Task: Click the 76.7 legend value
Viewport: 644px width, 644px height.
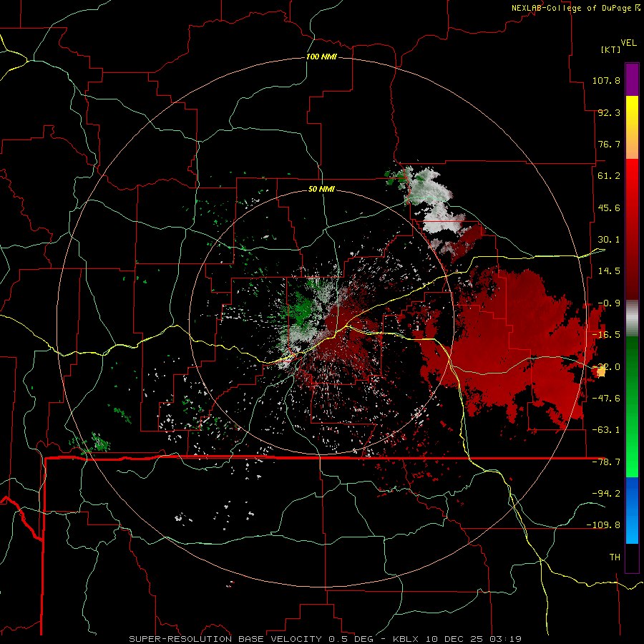Action: [x=609, y=144]
